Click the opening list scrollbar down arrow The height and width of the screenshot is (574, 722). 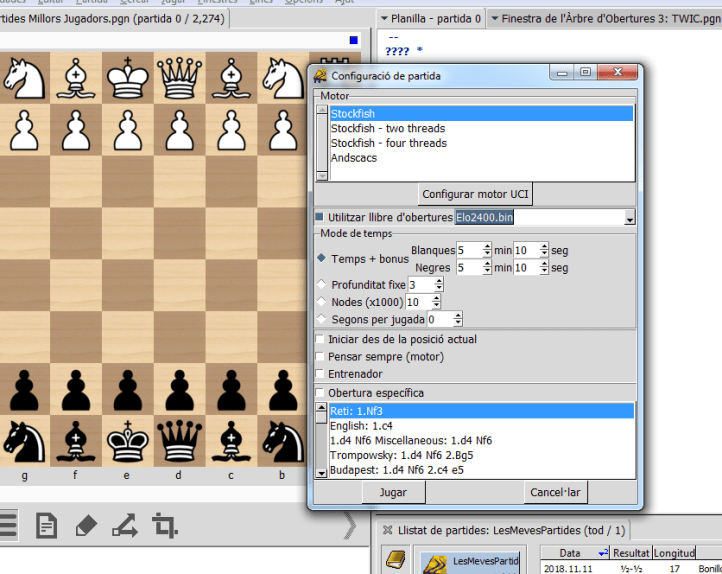pyautogui.click(x=321, y=473)
